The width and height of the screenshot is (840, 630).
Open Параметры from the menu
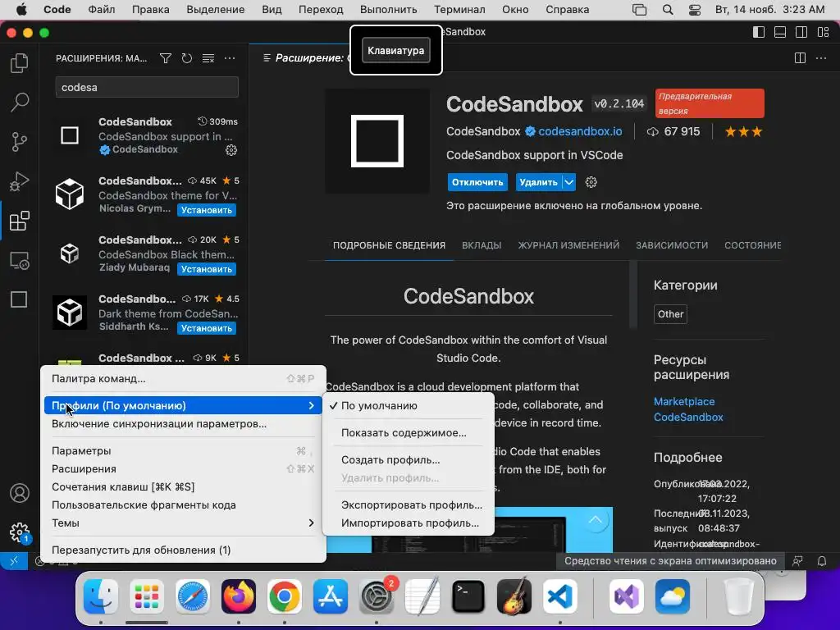coord(183,451)
